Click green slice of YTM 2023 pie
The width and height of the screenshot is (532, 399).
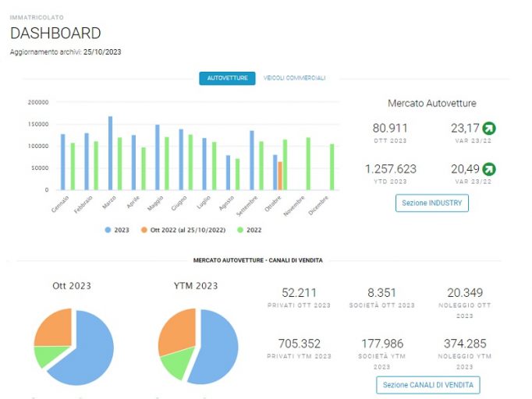coord(178,362)
